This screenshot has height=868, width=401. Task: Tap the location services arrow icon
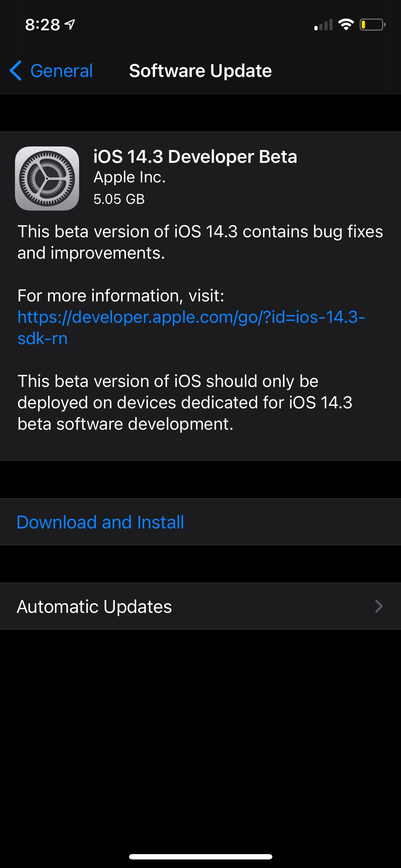coord(70,25)
